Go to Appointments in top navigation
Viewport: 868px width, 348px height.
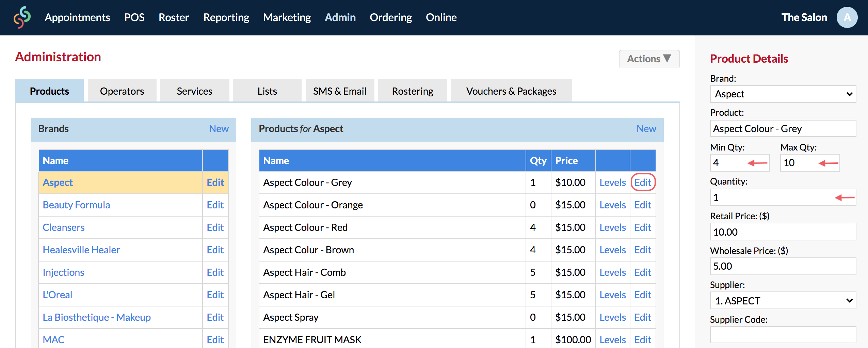pyautogui.click(x=77, y=17)
